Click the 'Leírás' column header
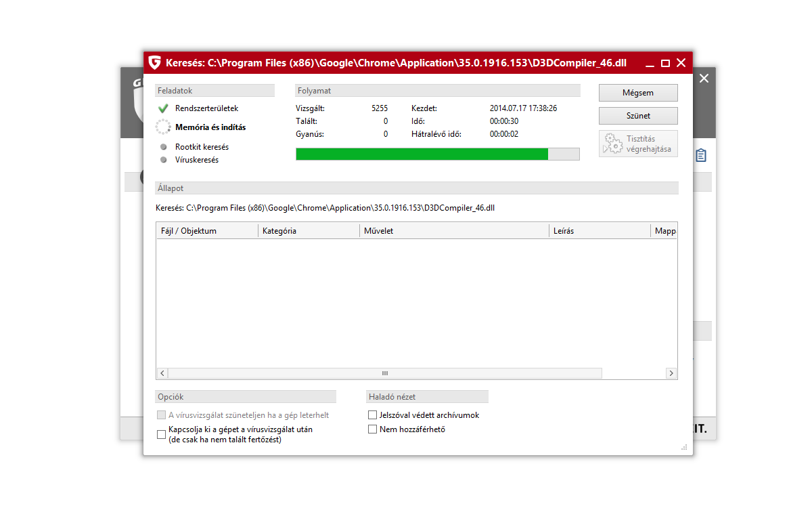Viewport: 812px width, 508px height. tap(600, 231)
